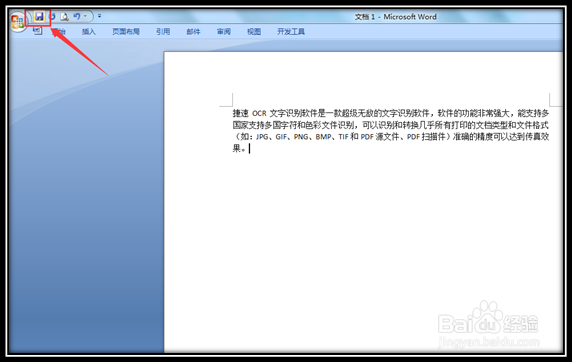The image size is (572, 362).
Task: Click the blue Repeat arrow icon
Action: (x=53, y=17)
